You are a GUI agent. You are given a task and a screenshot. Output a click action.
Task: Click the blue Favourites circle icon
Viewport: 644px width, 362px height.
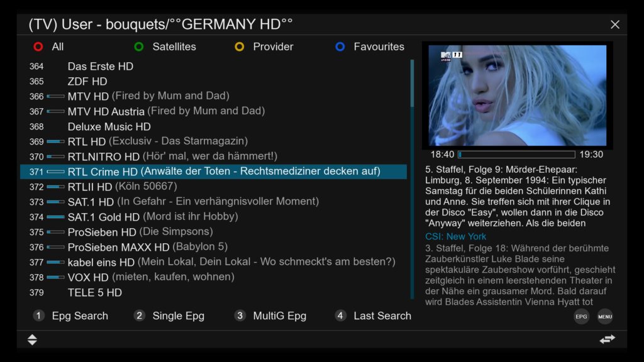tap(340, 47)
